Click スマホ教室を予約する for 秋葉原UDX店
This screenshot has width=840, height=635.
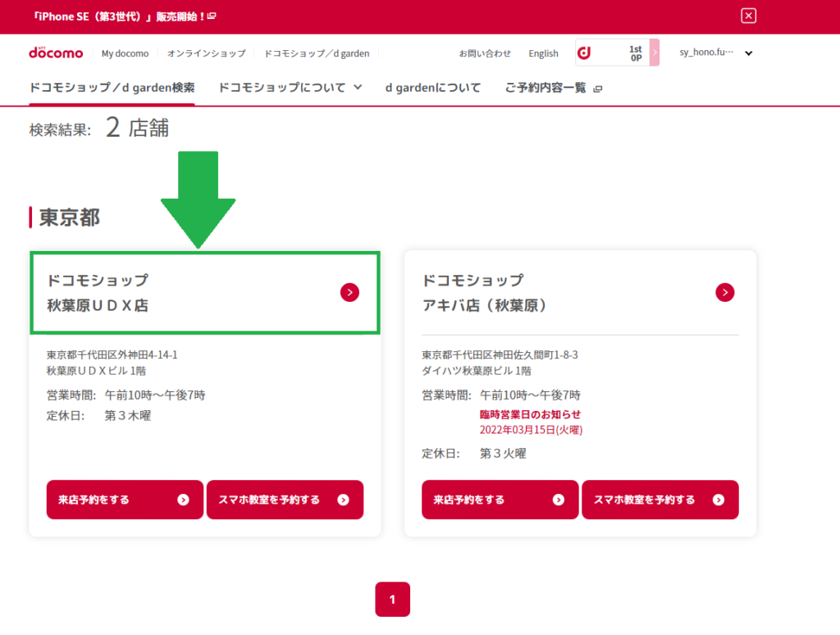(285, 500)
